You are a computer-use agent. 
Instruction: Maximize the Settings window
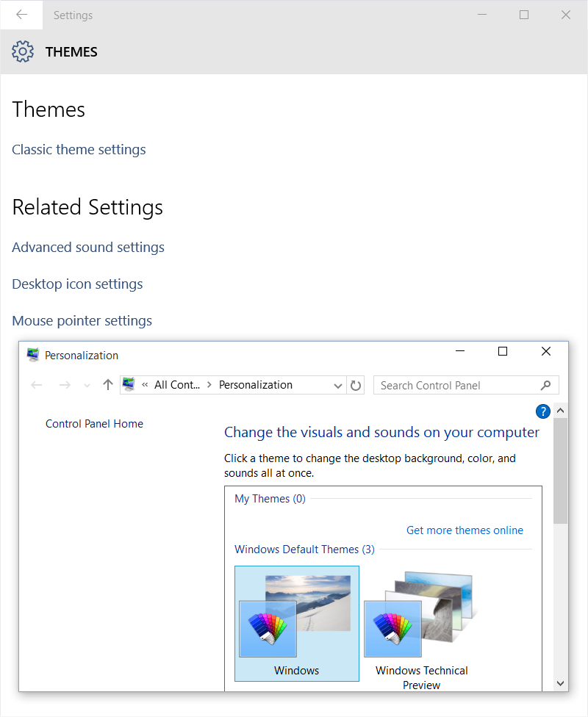click(524, 15)
